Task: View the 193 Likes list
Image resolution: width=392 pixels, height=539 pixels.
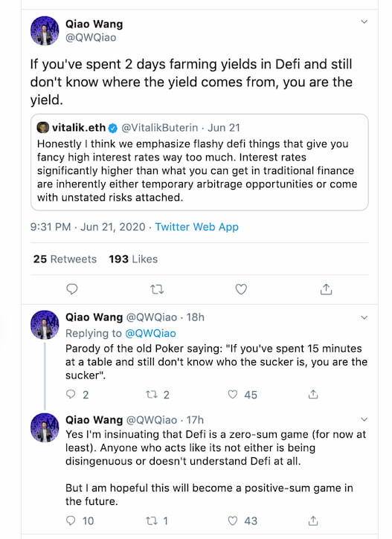Action: [133, 259]
